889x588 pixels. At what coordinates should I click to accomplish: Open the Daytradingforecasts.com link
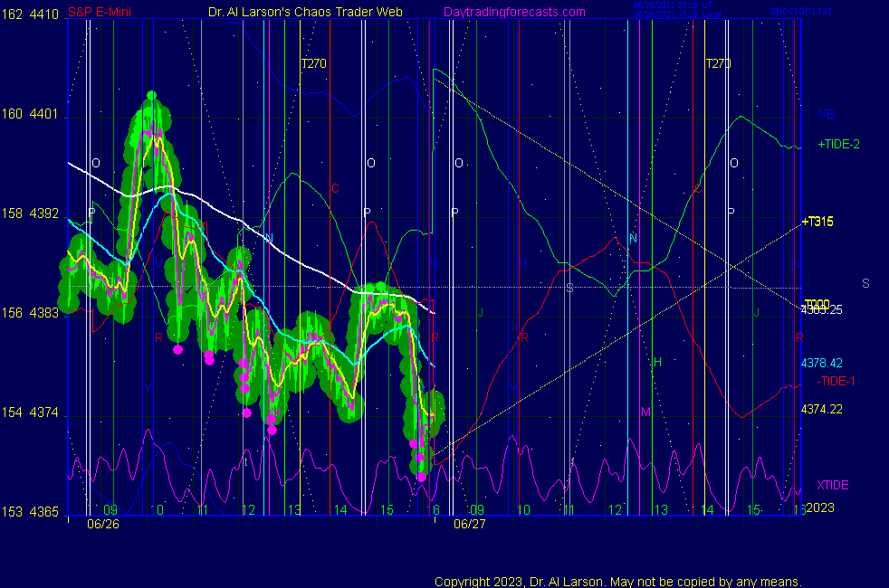click(x=514, y=13)
